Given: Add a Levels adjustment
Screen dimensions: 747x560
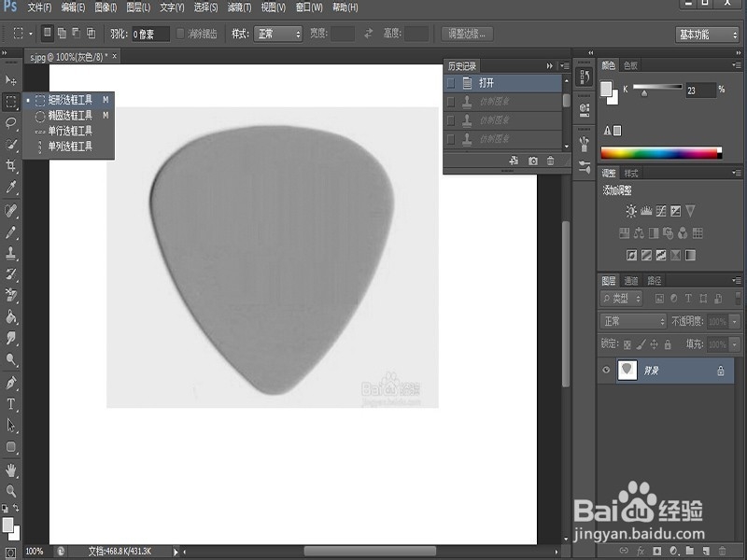Looking at the screenshot, I should [646, 211].
